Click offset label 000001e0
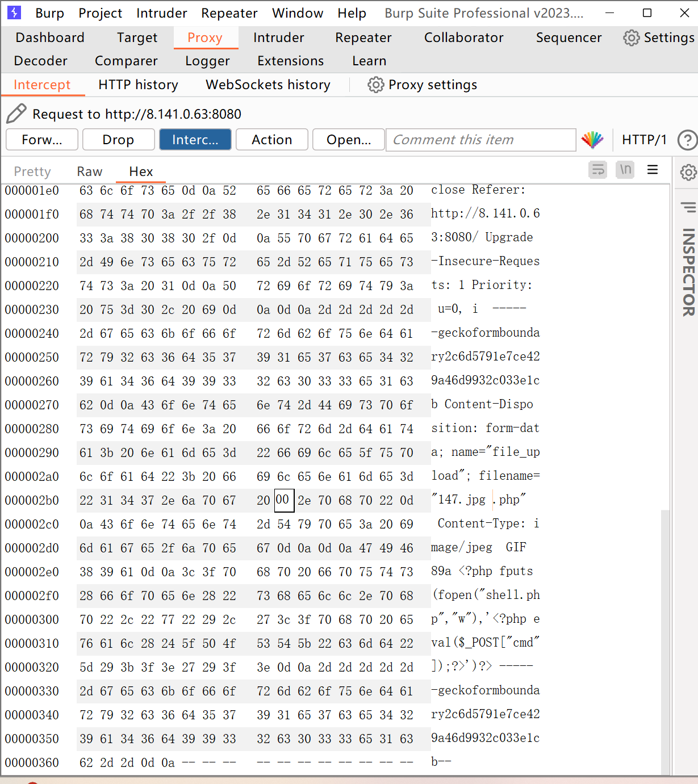The height and width of the screenshot is (784, 698). (32, 190)
